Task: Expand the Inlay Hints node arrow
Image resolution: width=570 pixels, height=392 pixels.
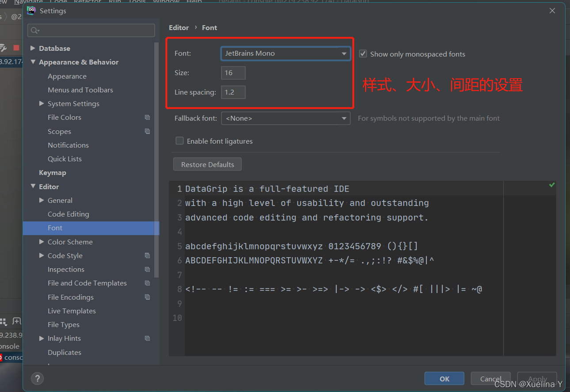Action: [x=42, y=339]
